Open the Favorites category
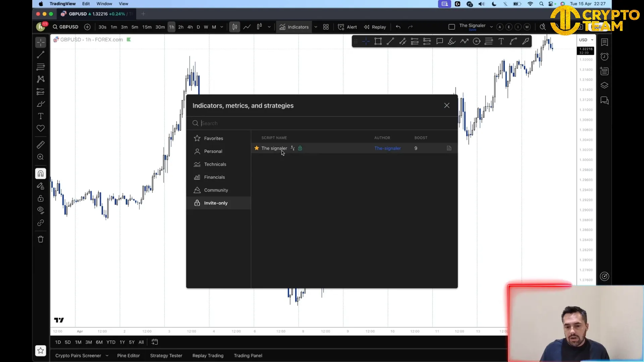The image size is (644, 362). (x=219, y=138)
